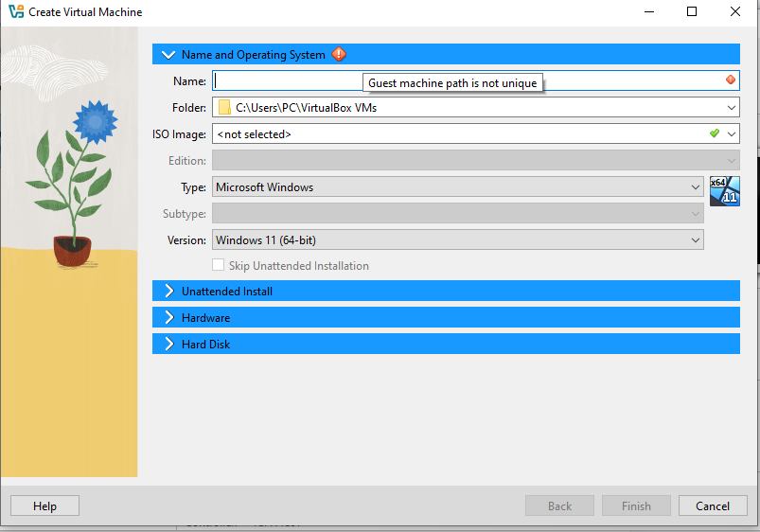Image resolution: width=760 pixels, height=532 pixels.
Task: Click the green checkmark in ISO Image field
Action: [715, 133]
